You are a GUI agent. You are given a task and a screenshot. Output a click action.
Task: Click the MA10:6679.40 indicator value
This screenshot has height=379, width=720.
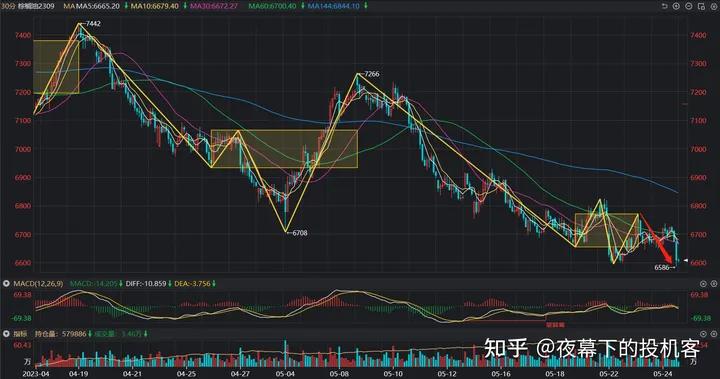pos(154,6)
